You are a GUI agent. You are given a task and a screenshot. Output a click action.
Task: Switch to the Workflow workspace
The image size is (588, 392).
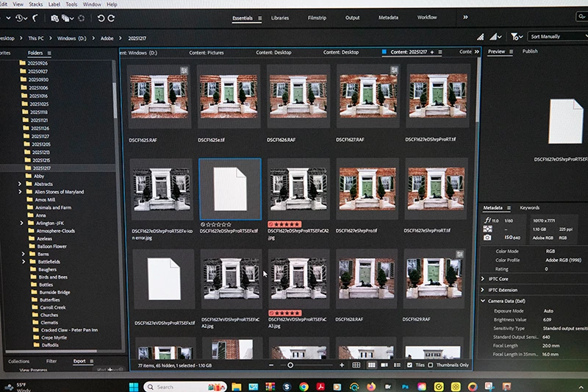[427, 17]
